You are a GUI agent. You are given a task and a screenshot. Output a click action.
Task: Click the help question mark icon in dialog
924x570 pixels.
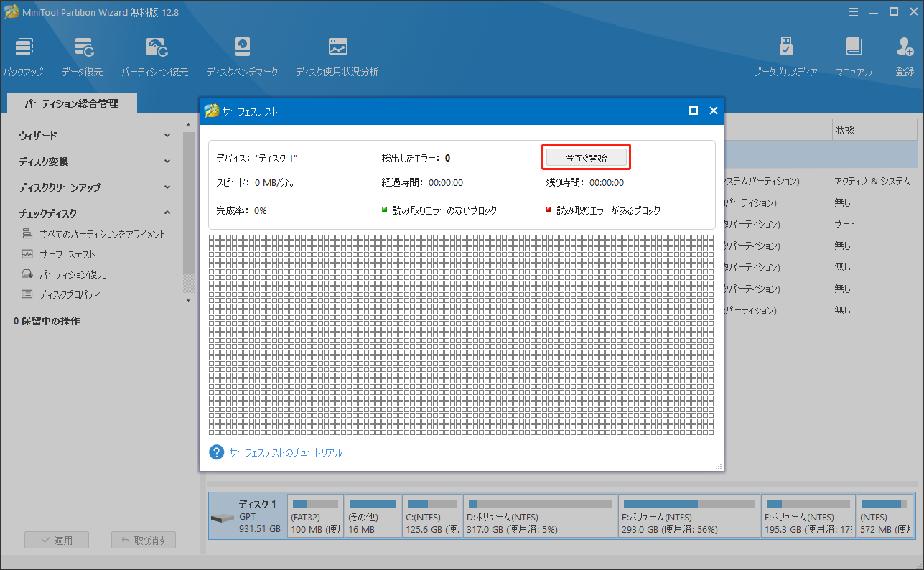point(217,452)
